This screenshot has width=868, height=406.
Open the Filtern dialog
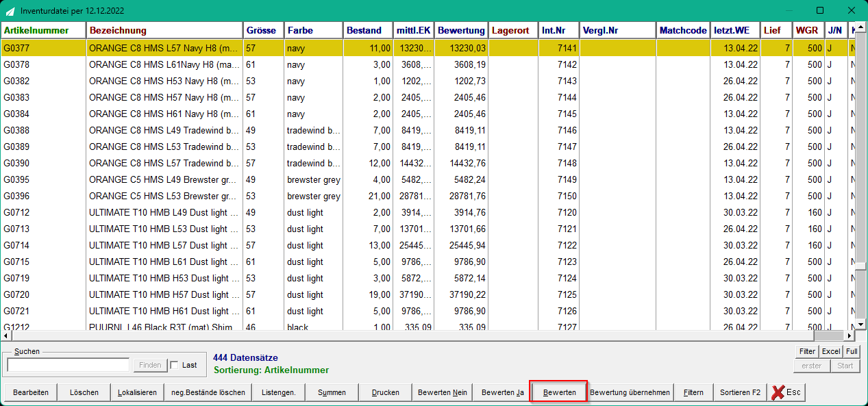click(x=693, y=392)
